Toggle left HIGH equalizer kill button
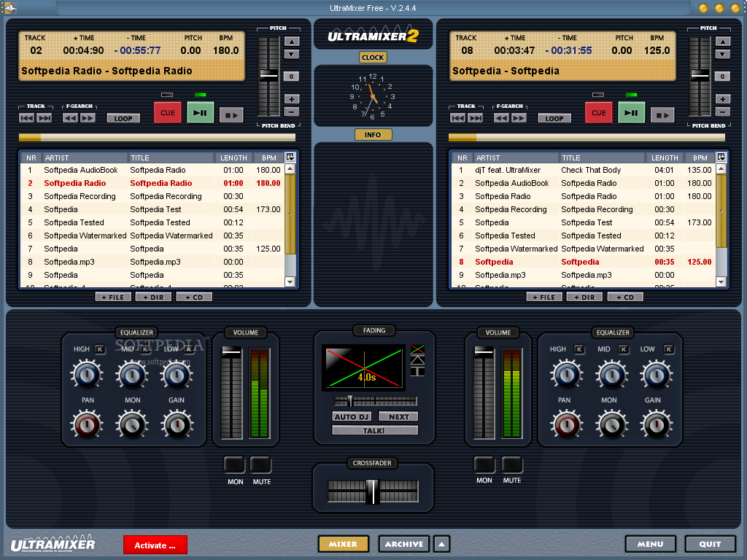Screen dimensions: 747x560 (x=100, y=349)
